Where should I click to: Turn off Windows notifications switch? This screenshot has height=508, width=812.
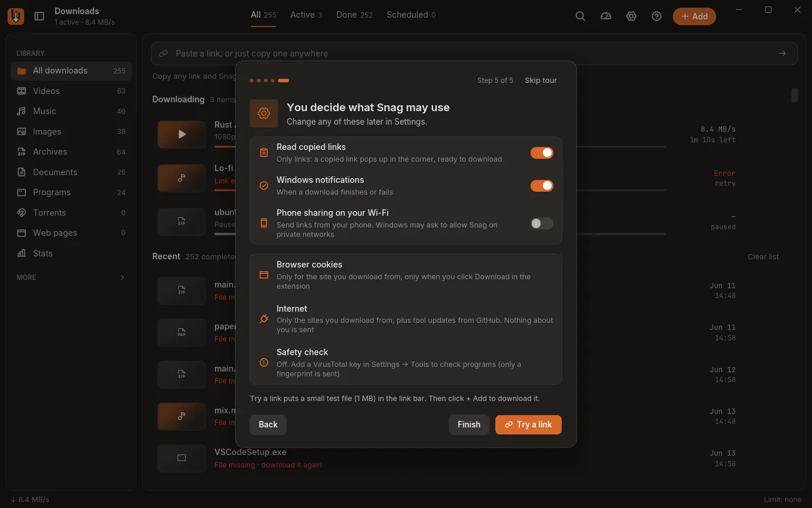pyautogui.click(x=542, y=186)
